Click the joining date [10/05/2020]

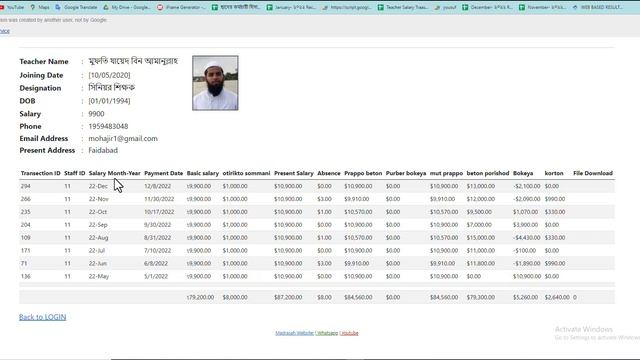click(109, 75)
